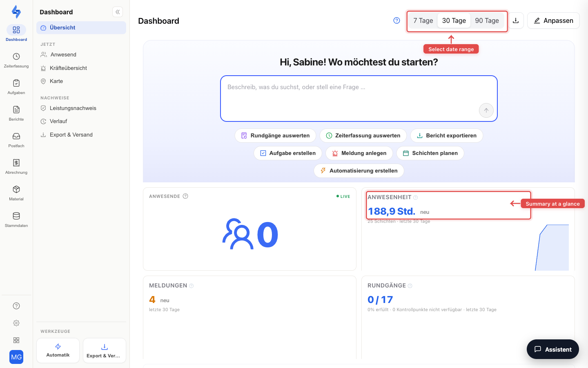Open Berichte in the left rail
Viewport: 588px width, 368px height.
[16, 113]
